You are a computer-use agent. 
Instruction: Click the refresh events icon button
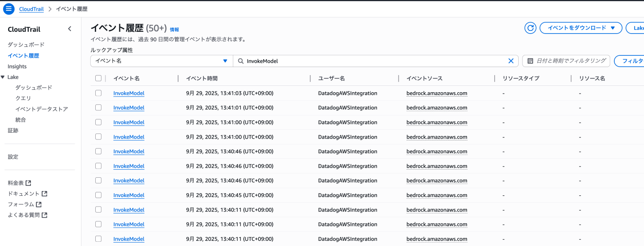[530, 28]
